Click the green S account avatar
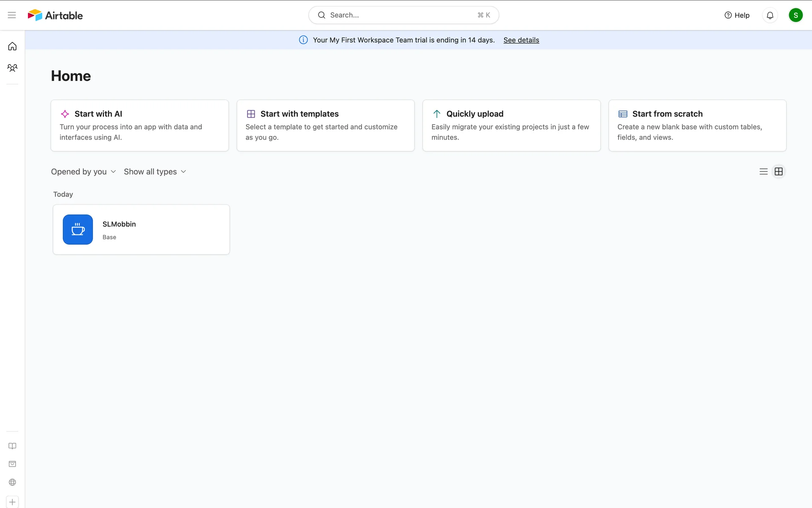Screen dimensions: 812x508 [795, 15]
